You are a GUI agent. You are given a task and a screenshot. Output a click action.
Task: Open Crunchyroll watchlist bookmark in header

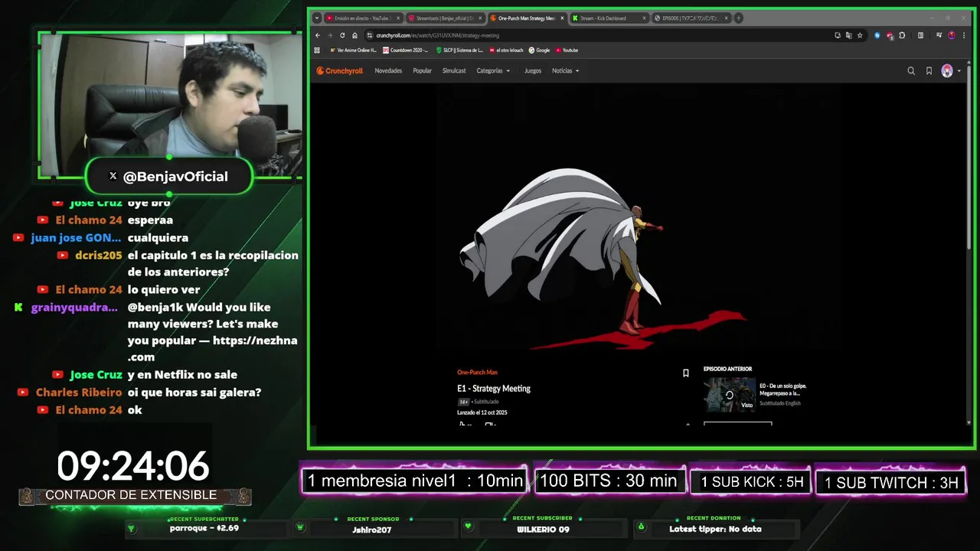point(929,71)
